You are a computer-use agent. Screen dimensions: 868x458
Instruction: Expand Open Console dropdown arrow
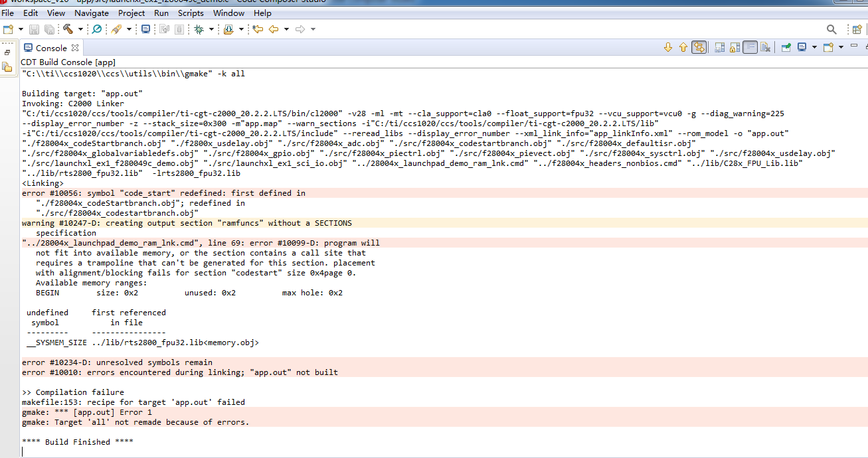[841, 47]
